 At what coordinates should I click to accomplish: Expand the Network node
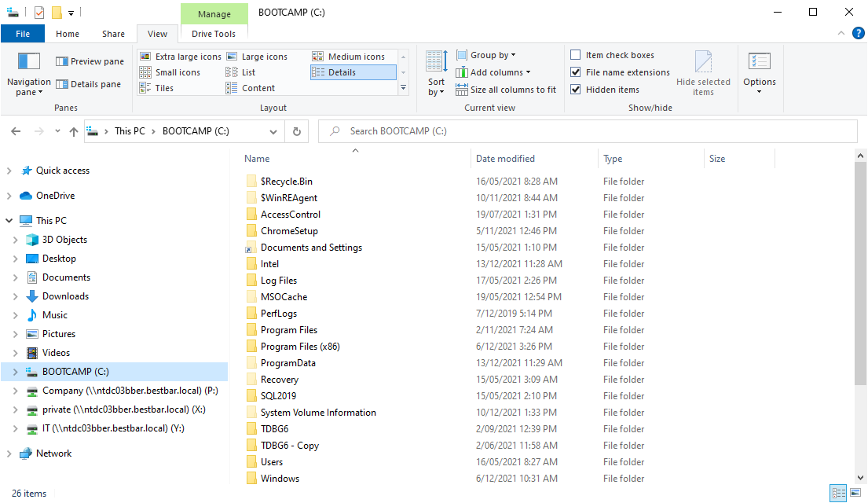[x=9, y=453]
